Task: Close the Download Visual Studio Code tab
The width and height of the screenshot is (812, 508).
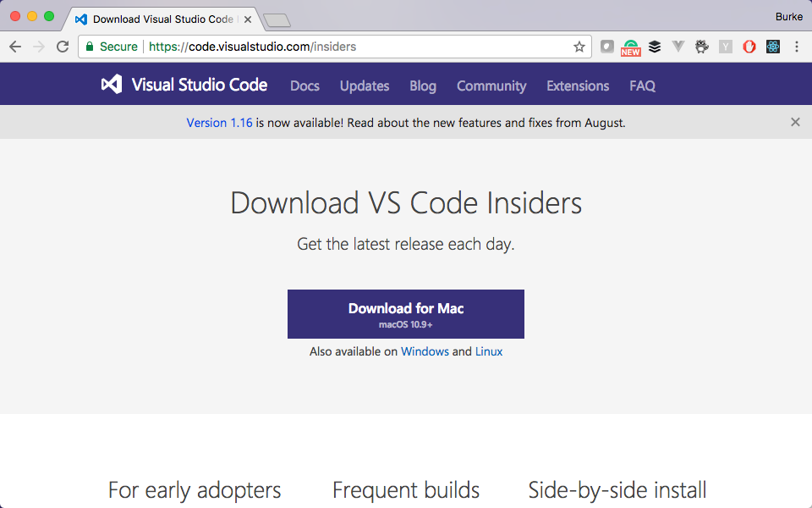Action: [248, 19]
